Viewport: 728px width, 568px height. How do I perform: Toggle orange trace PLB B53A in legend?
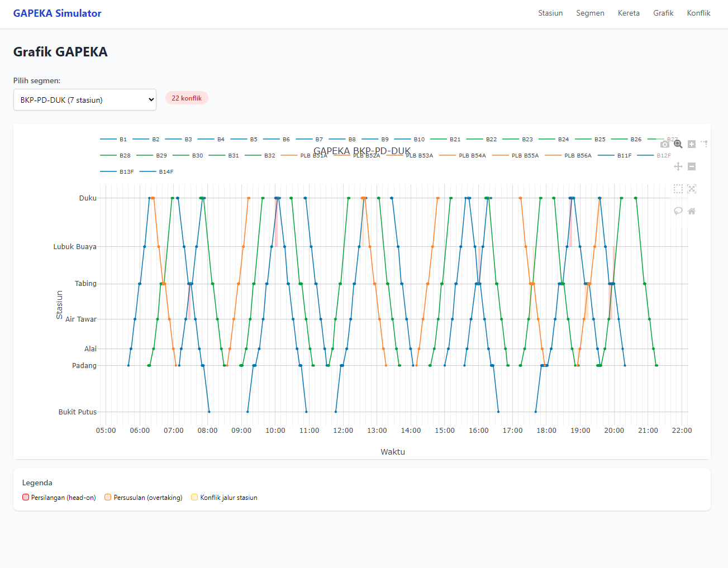pyautogui.click(x=410, y=155)
